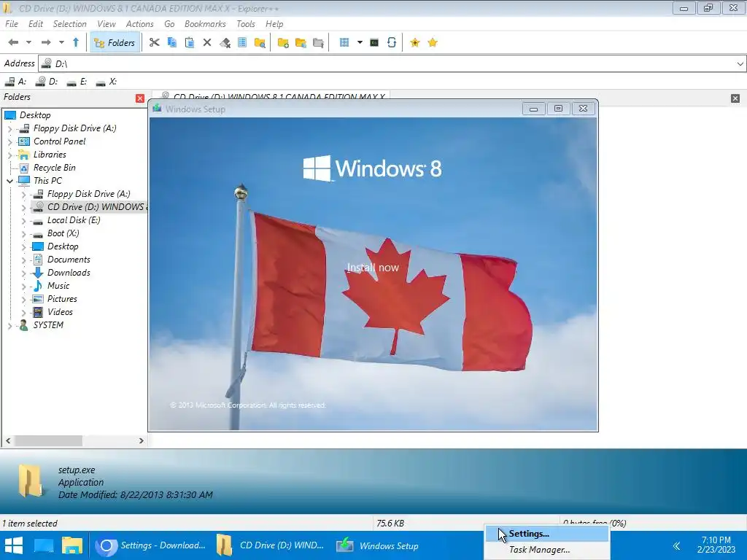
Task: Click the Back navigation arrow
Action: tap(13, 42)
